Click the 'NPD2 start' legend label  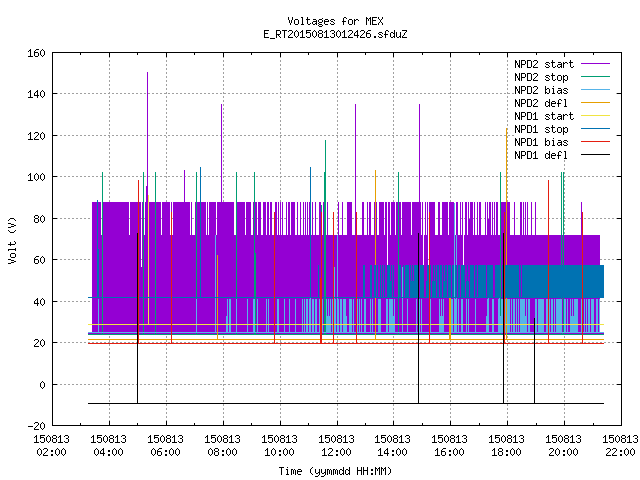coord(544,64)
